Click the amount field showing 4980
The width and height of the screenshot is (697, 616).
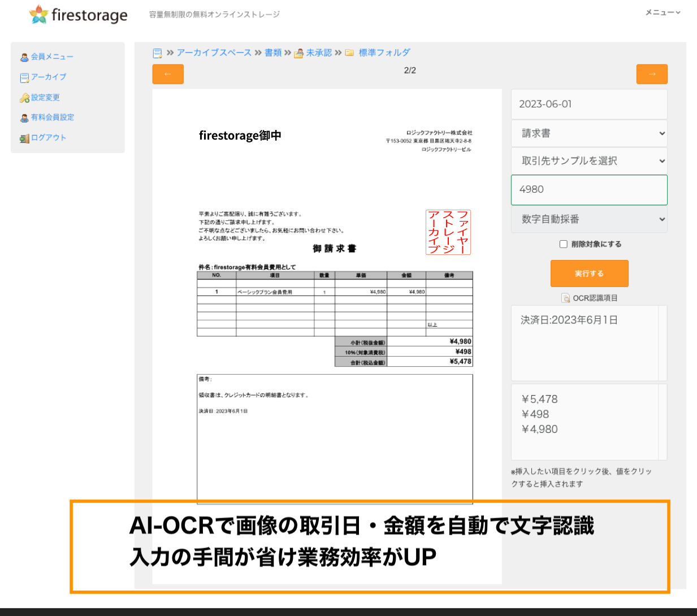(589, 190)
